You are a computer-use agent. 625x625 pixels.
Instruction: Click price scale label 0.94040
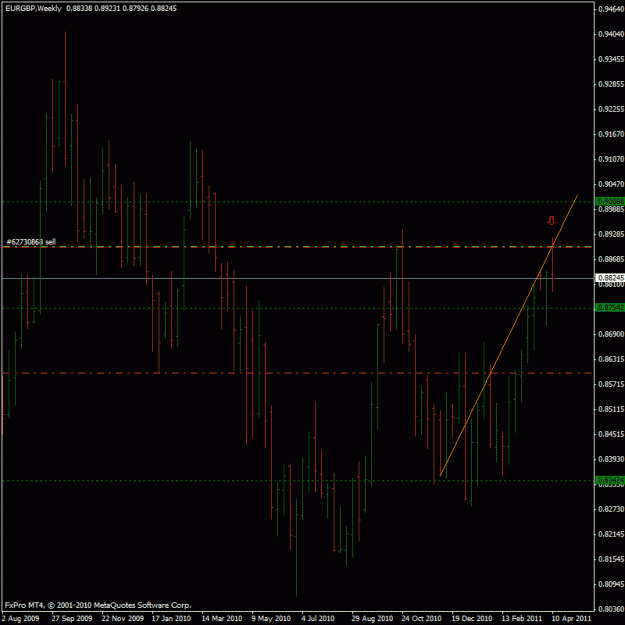click(x=611, y=34)
